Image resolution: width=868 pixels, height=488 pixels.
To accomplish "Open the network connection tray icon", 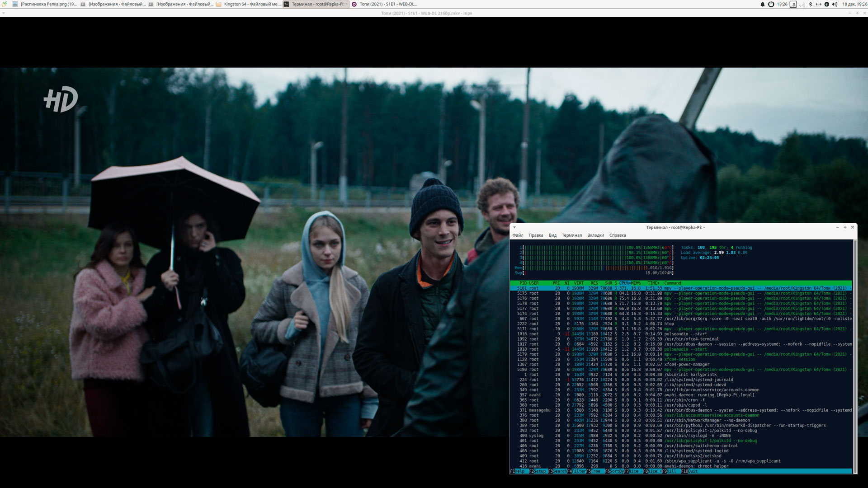I will [x=818, y=4].
